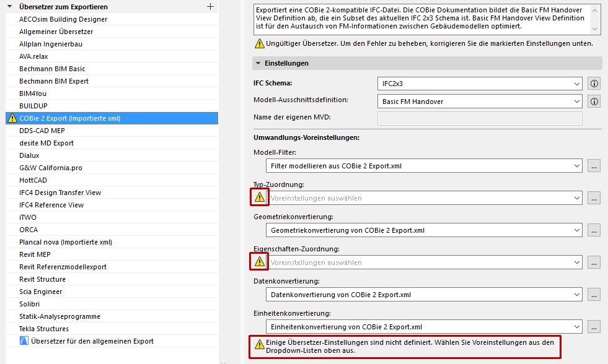Click ... button beside Typ-Zuordnung dropdown

click(x=594, y=197)
